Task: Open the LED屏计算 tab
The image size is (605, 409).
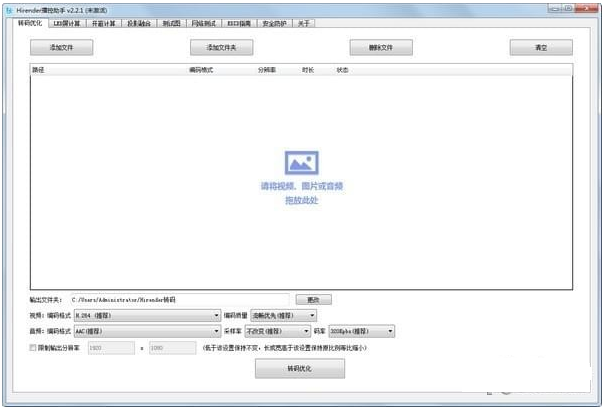Action: click(x=67, y=24)
